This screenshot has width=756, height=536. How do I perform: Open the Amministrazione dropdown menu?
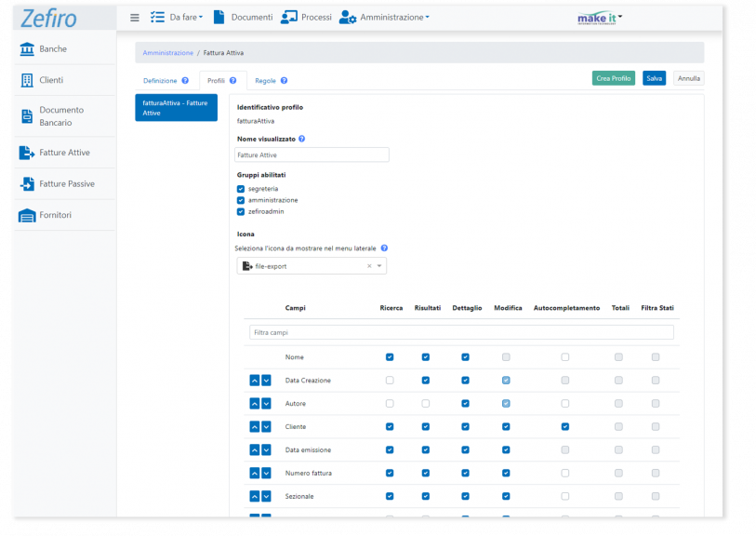[x=394, y=18]
